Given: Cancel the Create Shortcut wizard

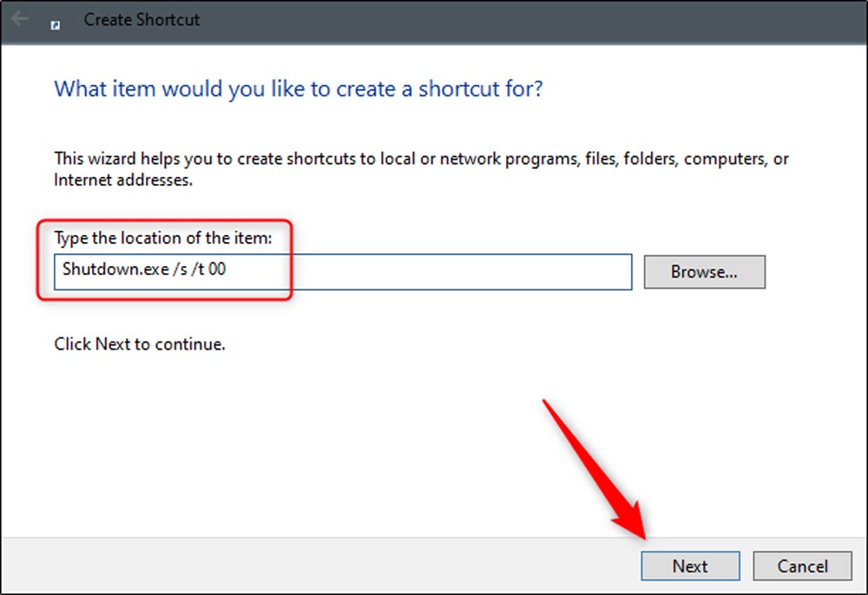Looking at the screenshot, I should [802, 566].
